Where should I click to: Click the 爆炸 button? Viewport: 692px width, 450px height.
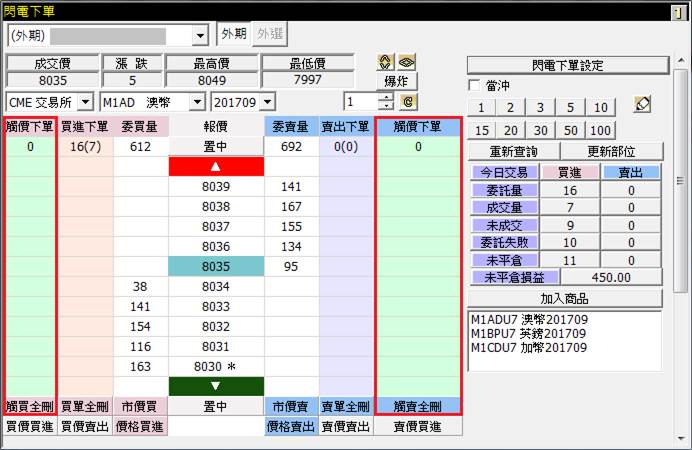[396, 82]
